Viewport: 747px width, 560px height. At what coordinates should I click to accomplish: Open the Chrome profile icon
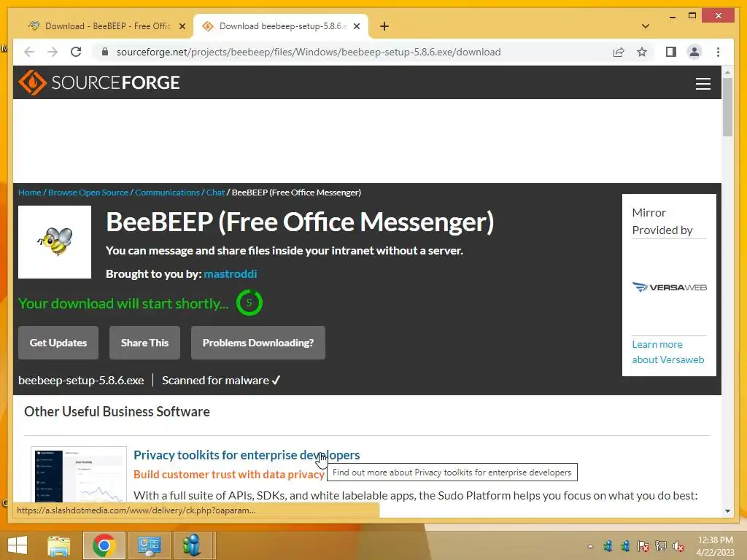(694, 52)
